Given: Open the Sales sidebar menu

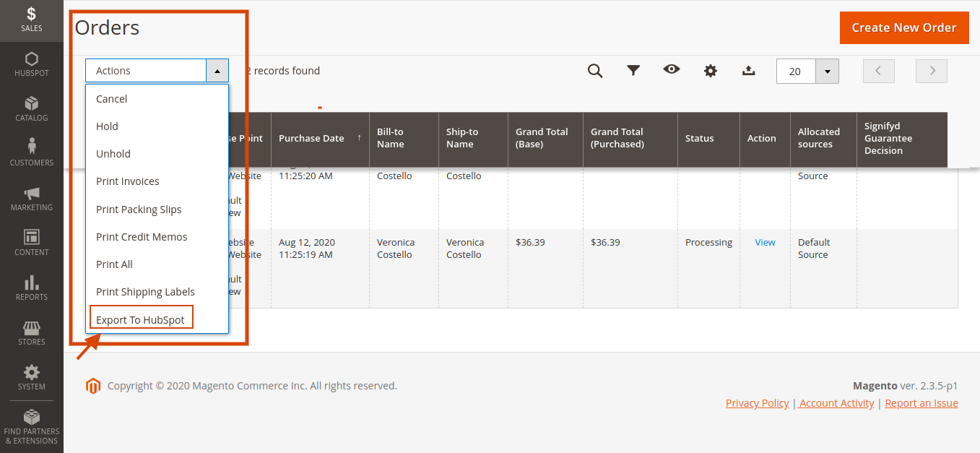Looking at the screenshot, I should [x=32, y=20].
